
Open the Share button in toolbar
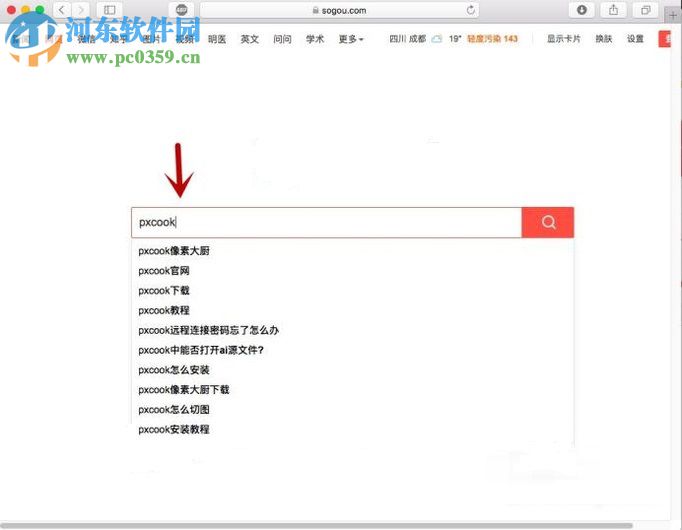(x=613, y=10)
